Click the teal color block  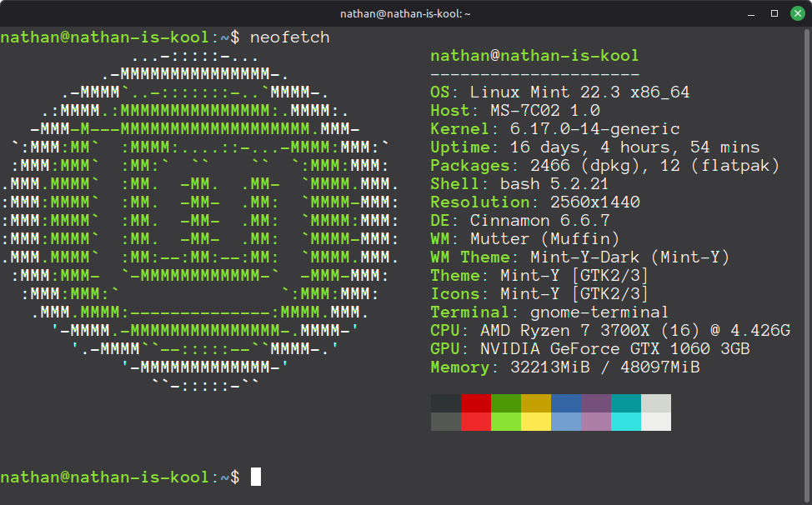click(x=626, y=403)
